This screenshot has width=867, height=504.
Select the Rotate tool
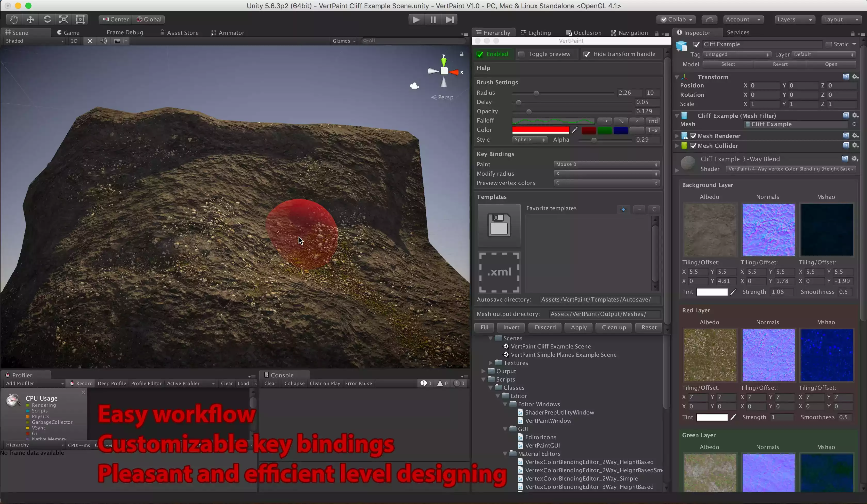click(x=47, y=20)
